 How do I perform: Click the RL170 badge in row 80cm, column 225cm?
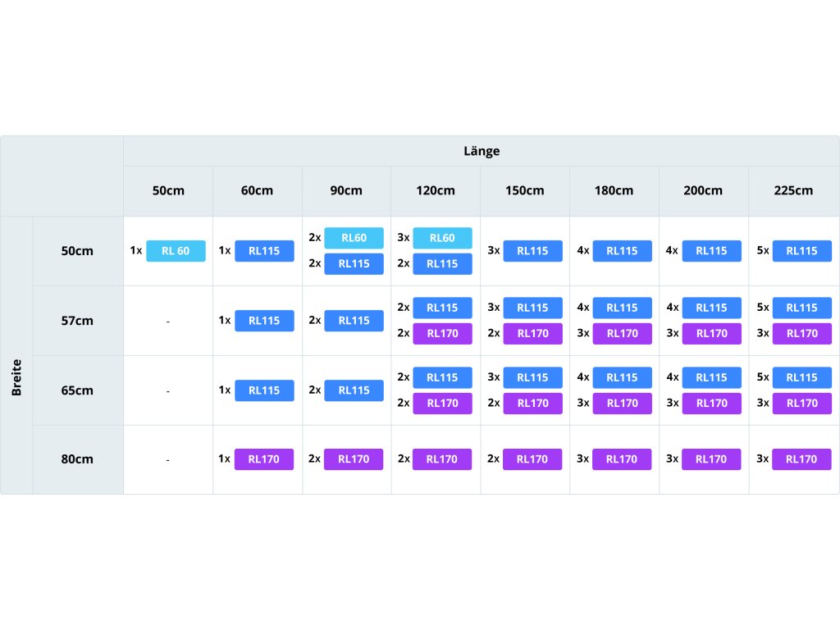801,459
